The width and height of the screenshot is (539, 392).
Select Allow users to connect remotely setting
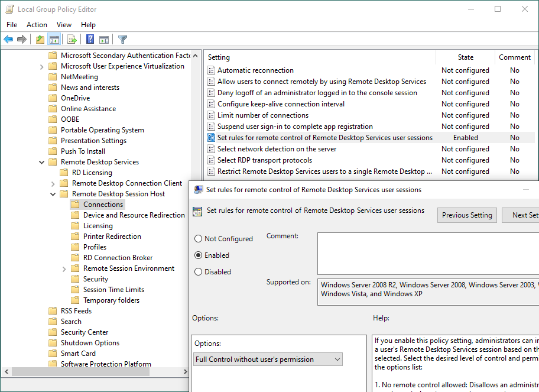pyautogui.click(x=322, y=82)
